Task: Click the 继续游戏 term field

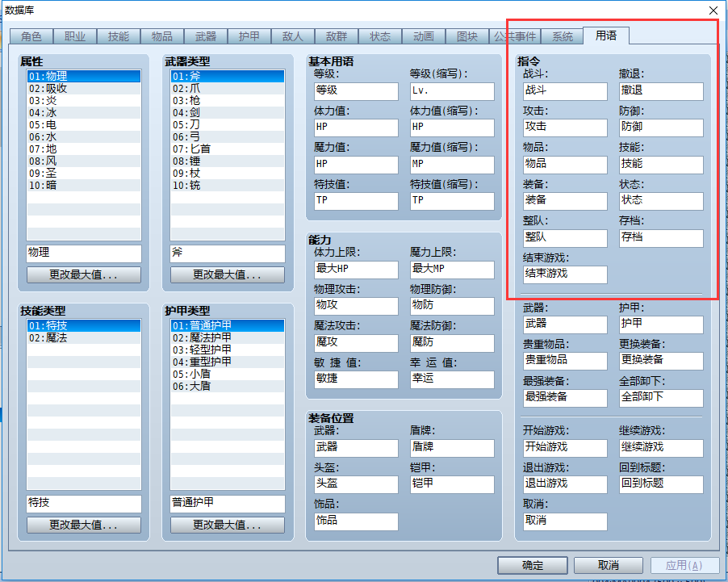Action: click(x=661, y=448)
